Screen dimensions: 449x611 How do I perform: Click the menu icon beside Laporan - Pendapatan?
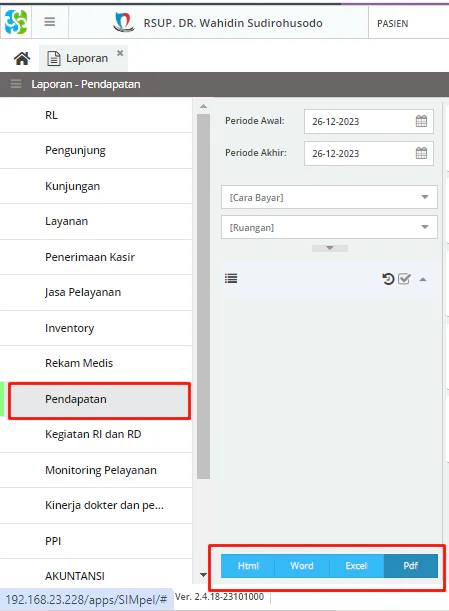[16, 84]
